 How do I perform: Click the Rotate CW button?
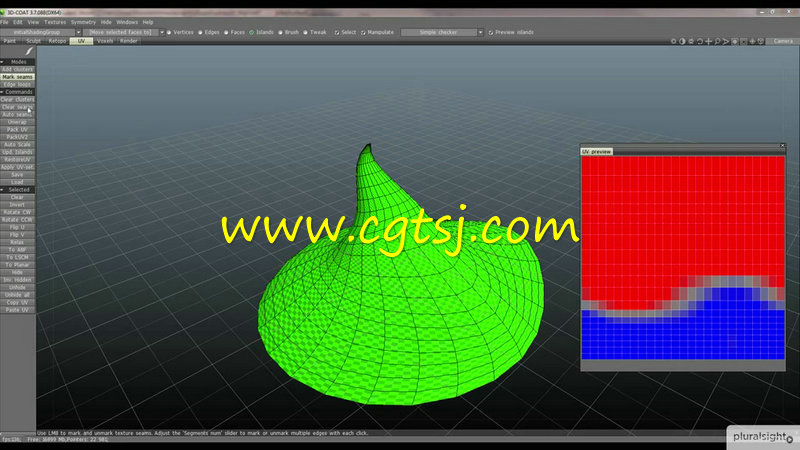[x=17, y=212]
